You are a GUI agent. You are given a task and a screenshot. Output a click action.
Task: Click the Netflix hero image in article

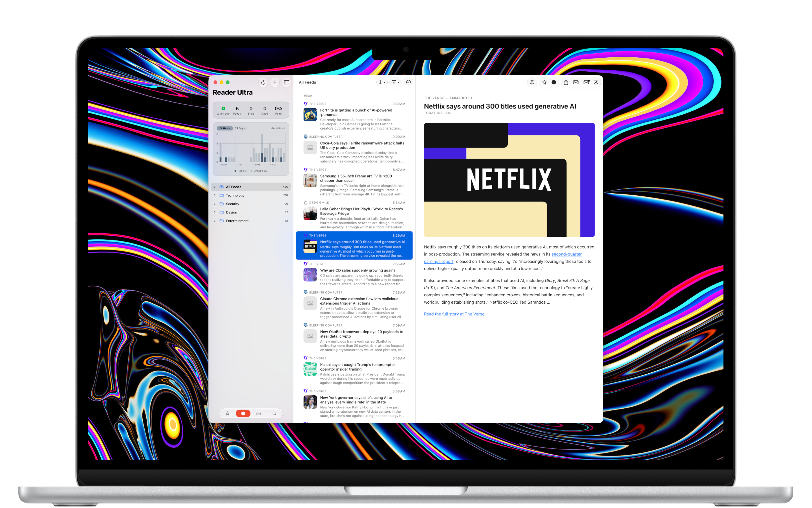[x=509, y=180]
